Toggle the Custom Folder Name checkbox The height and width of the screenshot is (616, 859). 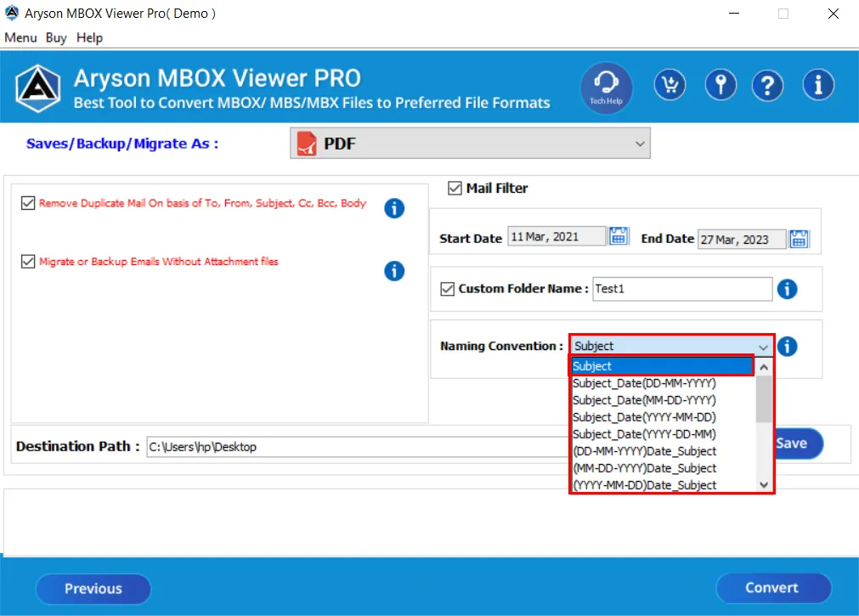[x=448, y=289]
